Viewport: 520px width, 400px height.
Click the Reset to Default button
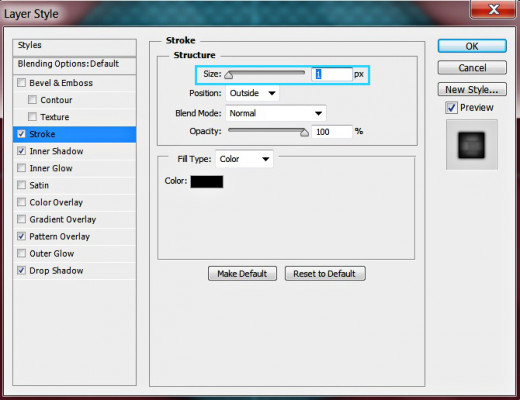tap(325, 274)
